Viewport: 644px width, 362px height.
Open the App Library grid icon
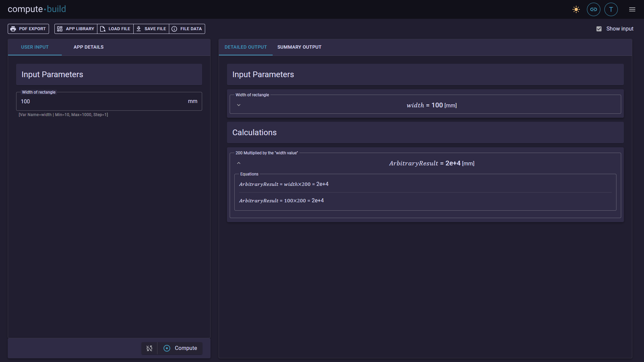click(60, 29)
